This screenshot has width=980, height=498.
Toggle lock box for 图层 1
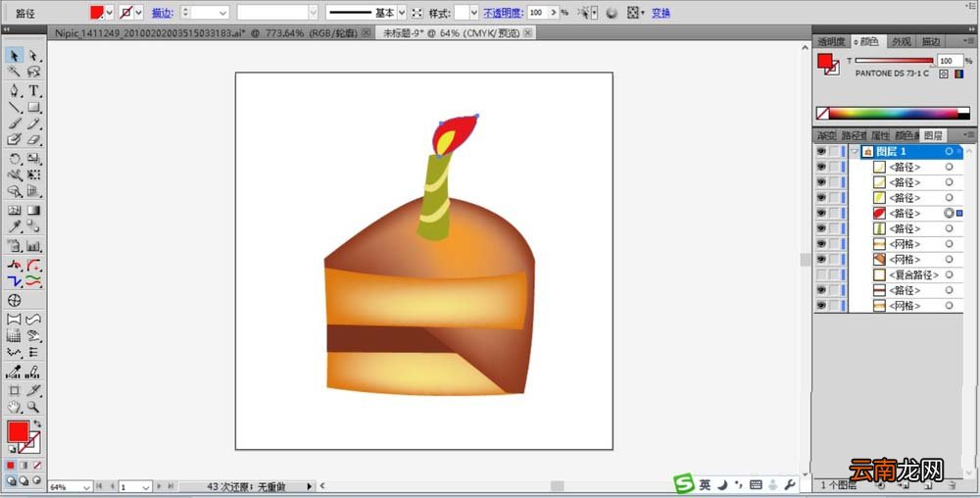pos(834,151)
